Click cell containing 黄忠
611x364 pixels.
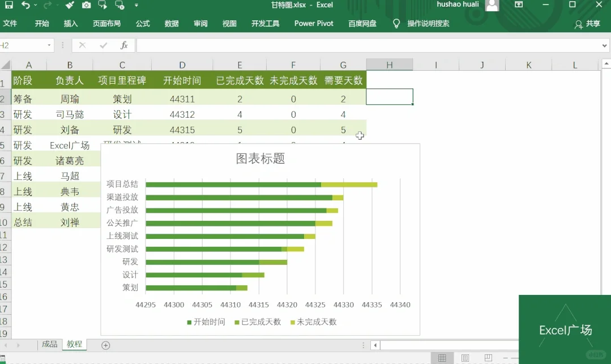[x=70, y=207]
